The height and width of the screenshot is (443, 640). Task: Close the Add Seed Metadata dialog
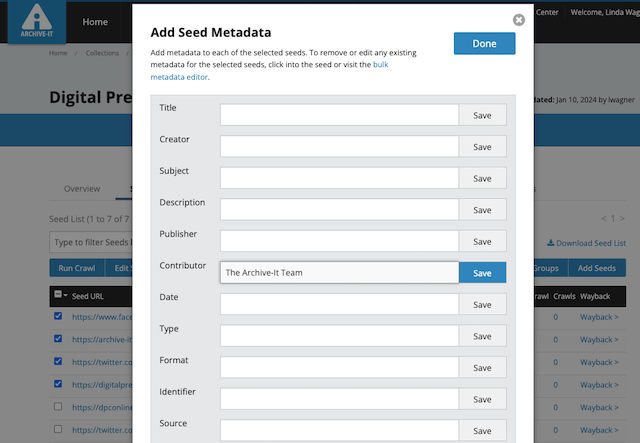(518, 20)
